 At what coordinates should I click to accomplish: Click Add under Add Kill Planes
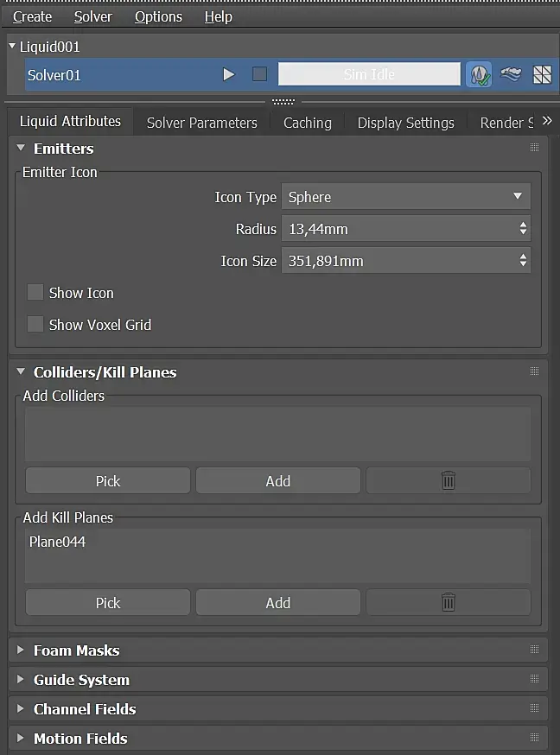click(277, 602)
